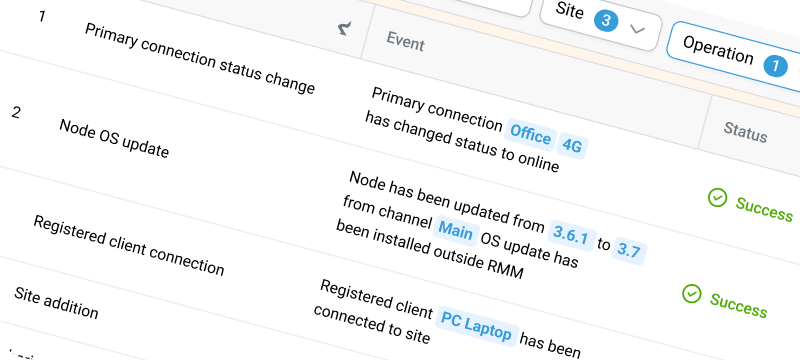Viewport: 800px width, 360px height.
Task: Click the PC Laptop client tag
Action: click(476, 326)
